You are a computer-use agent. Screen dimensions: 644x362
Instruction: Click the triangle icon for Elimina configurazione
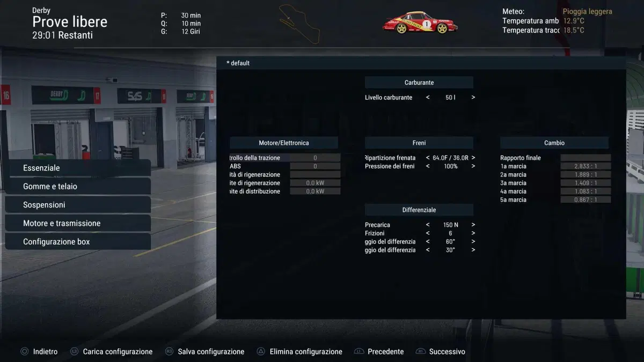[x=261, y=352]
